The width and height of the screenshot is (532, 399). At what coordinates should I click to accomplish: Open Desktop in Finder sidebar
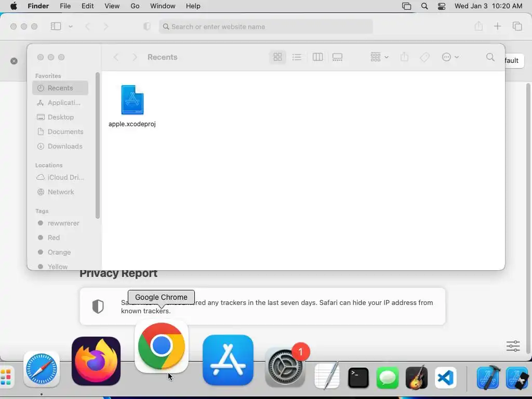point(60,117)
